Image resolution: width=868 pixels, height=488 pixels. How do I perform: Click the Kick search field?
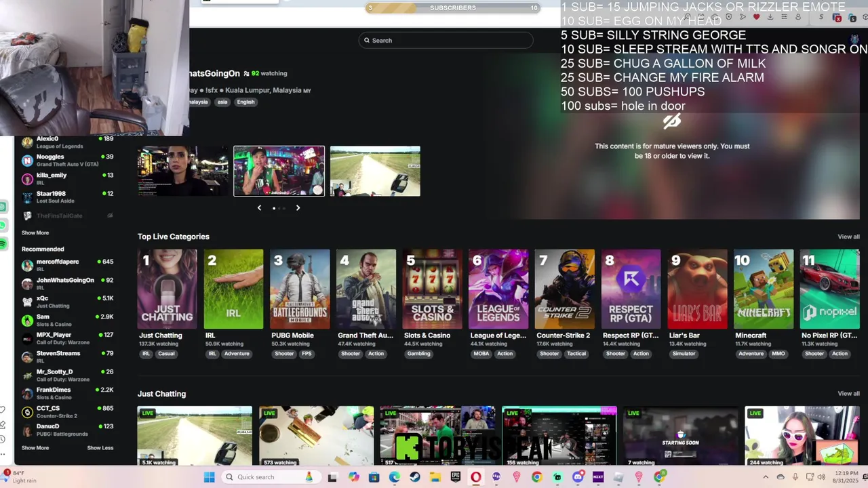pyautogui.click(x=446, y=41)
